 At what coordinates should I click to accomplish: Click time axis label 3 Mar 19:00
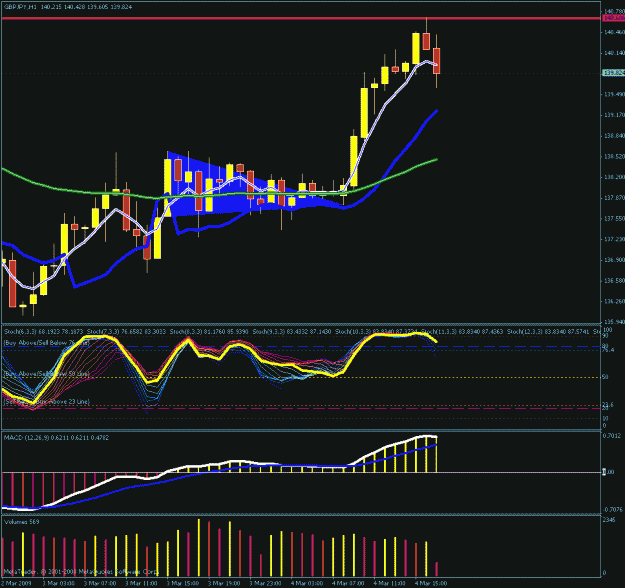pyautogui.click(x=224, y=583)
